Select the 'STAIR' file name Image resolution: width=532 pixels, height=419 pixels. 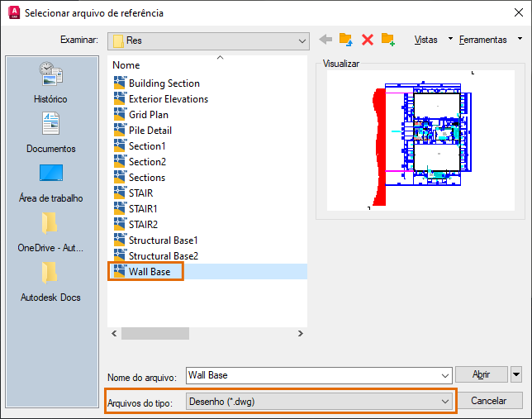point(140,193)
